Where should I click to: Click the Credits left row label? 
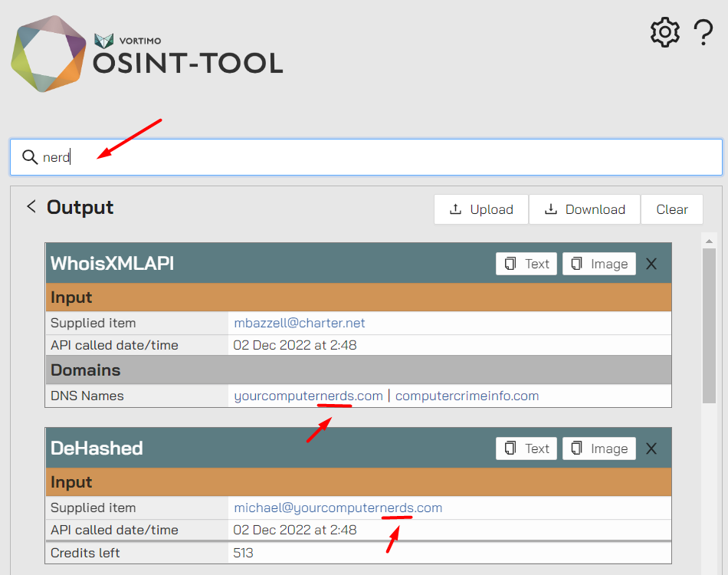(x=85, y=553)
